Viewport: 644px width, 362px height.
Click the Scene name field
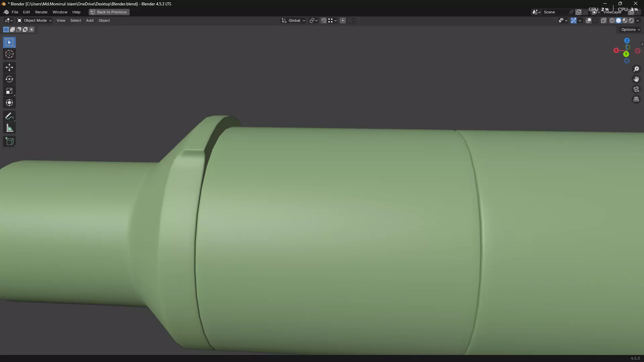click(555, 12)
